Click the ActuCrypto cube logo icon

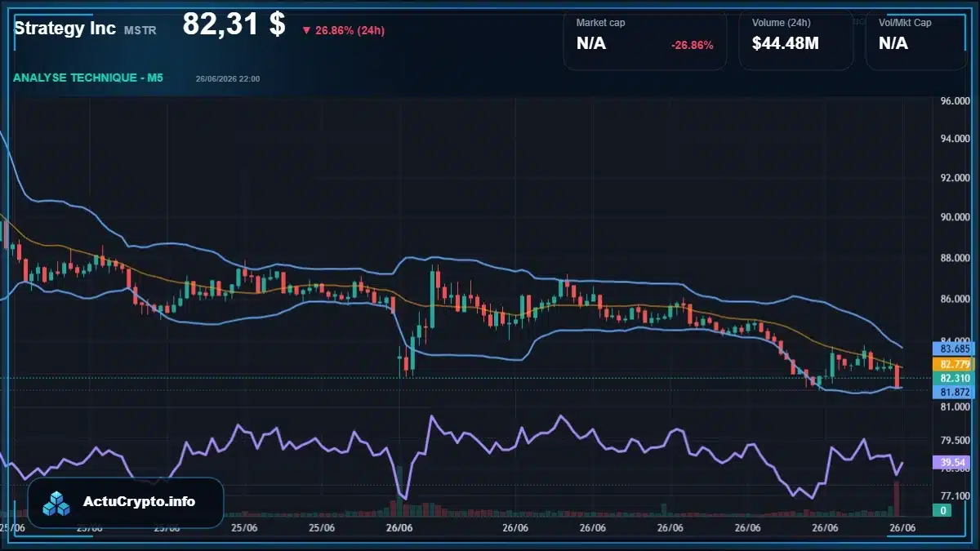click(57, 503)
